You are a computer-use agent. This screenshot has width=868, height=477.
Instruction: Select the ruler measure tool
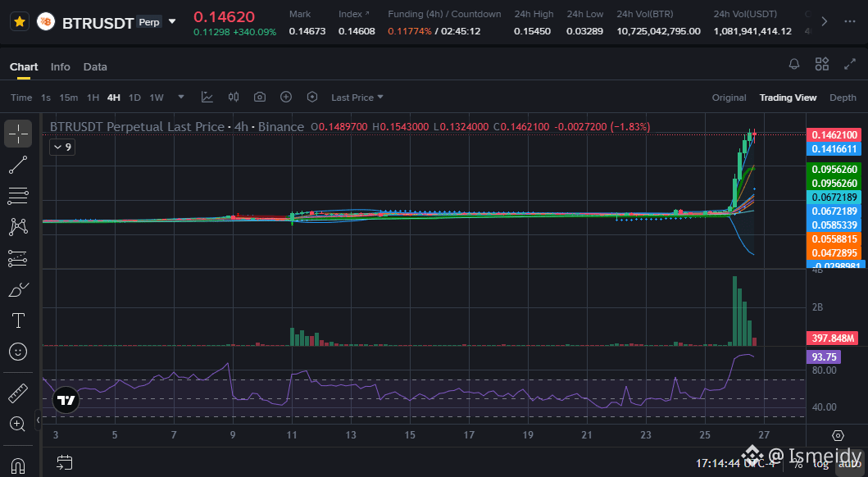(x=18, y=393)
